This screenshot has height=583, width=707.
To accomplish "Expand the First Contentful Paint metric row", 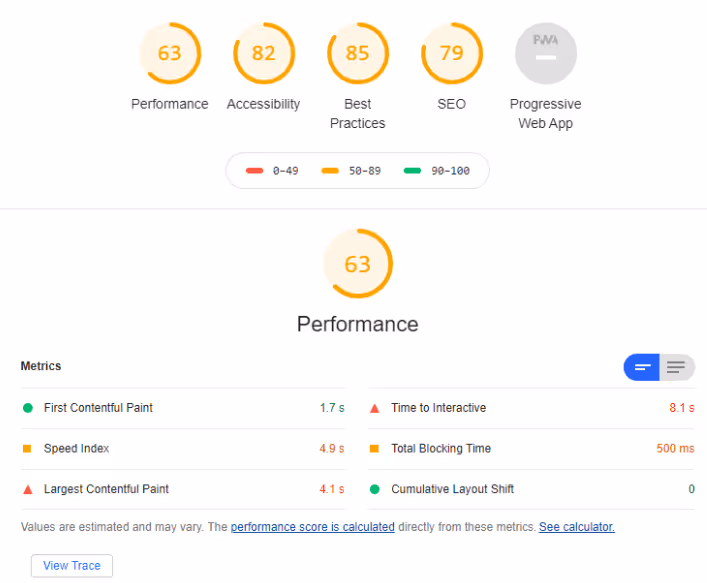I will [x=183, y=408].
